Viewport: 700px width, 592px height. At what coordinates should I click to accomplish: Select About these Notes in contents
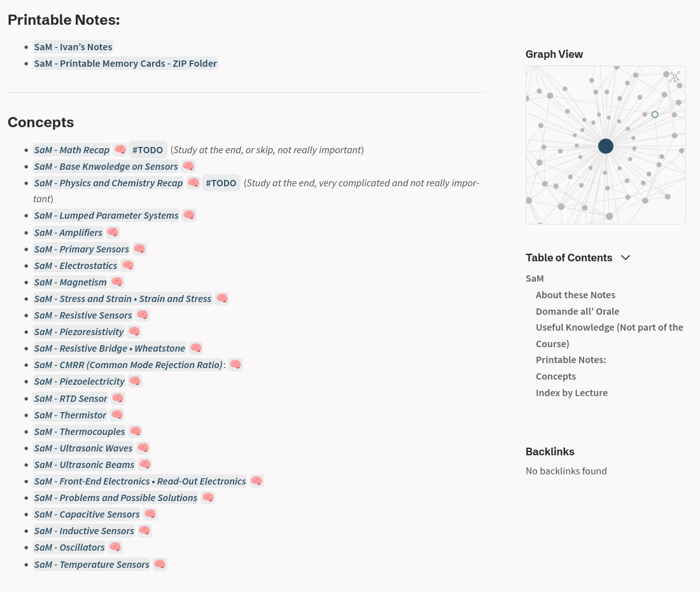(575, 295)
